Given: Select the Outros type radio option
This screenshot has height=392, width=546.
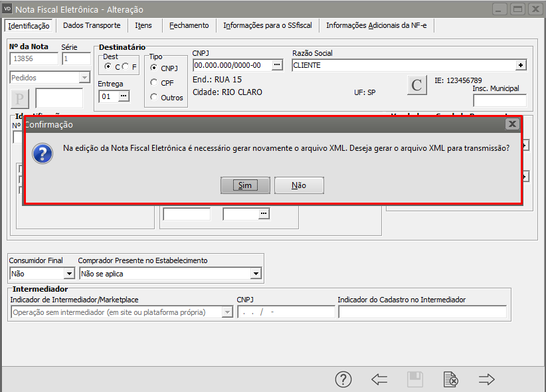Looking at the screenshot, I should pyautogui.click(x=154, y=98).
